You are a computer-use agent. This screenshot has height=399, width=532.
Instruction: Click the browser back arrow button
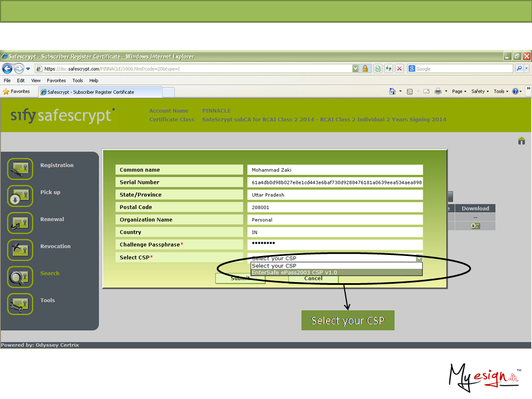tap(8, 69)
